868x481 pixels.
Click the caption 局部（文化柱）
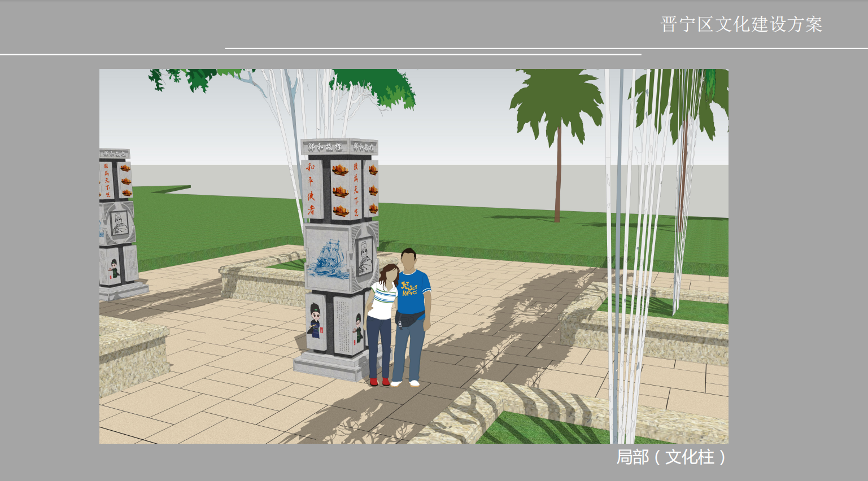coord(671,457)
